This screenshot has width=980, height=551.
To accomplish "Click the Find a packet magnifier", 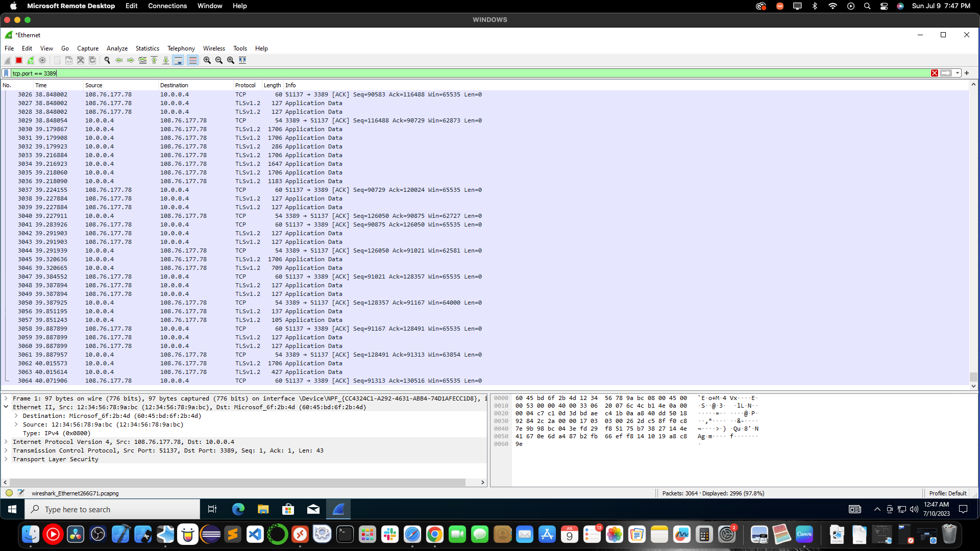I will pos(107,60).
